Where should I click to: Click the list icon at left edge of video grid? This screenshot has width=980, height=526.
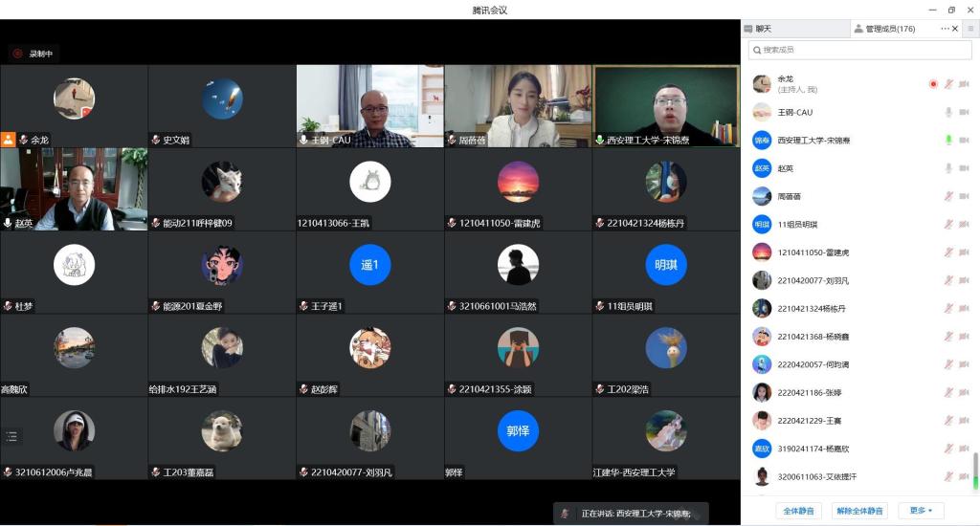point(11,436)
